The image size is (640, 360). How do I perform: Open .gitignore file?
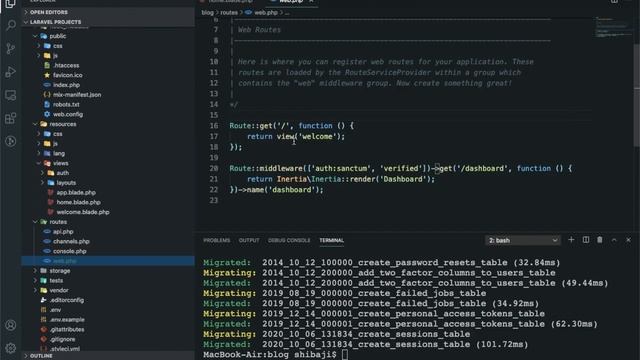(x=62, y=340)
